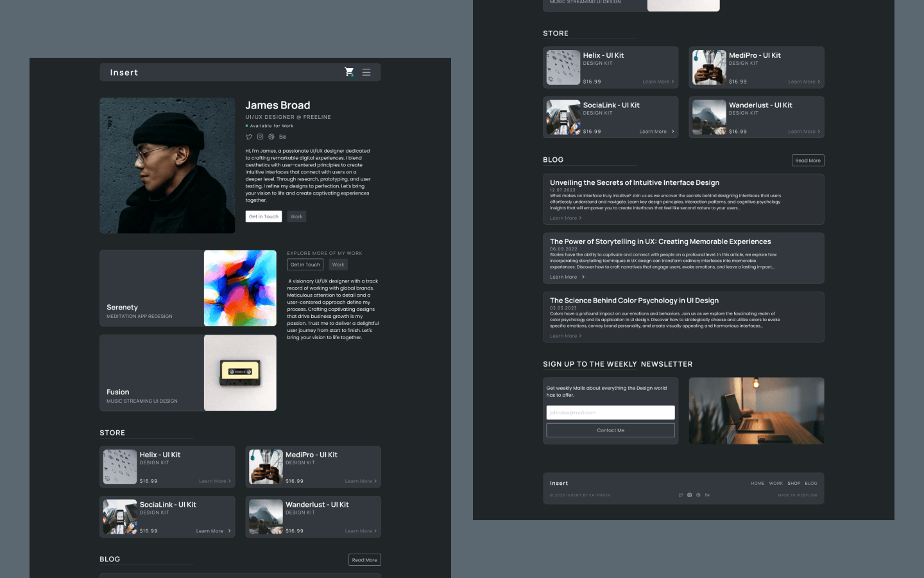
Task: Click white Get in Touch button below bio
Action: (264, 216)
